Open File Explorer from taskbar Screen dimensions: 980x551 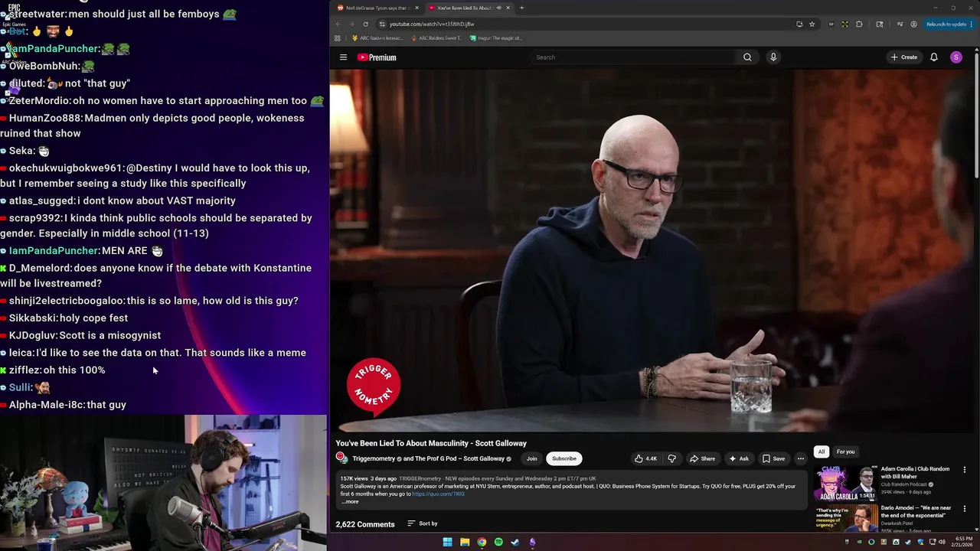point(465,542)
